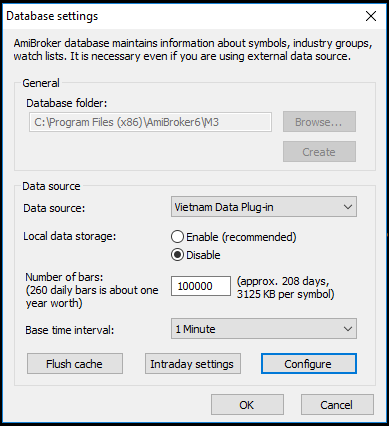
Task: Click the "Number of bars:" label
Action: tap(64, 277)
